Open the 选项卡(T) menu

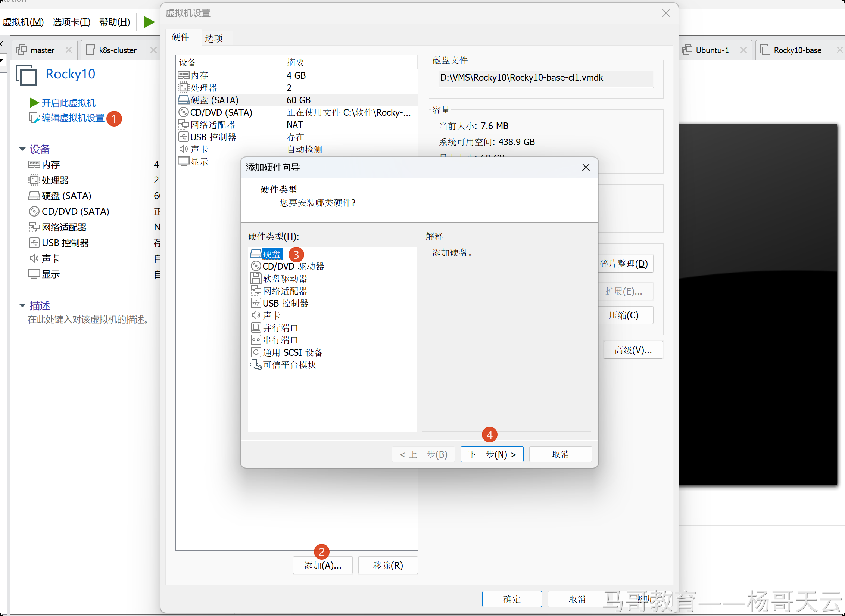pos(71,22)
